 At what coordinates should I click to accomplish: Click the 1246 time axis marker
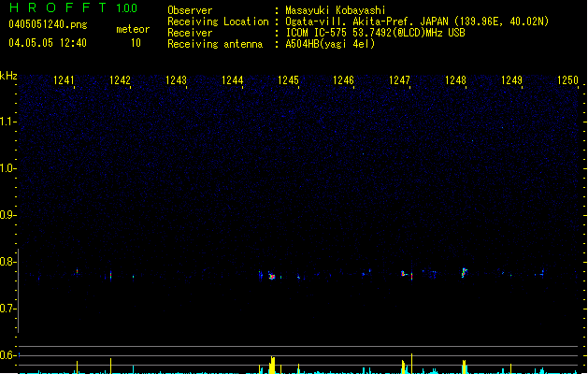(343, 80)
